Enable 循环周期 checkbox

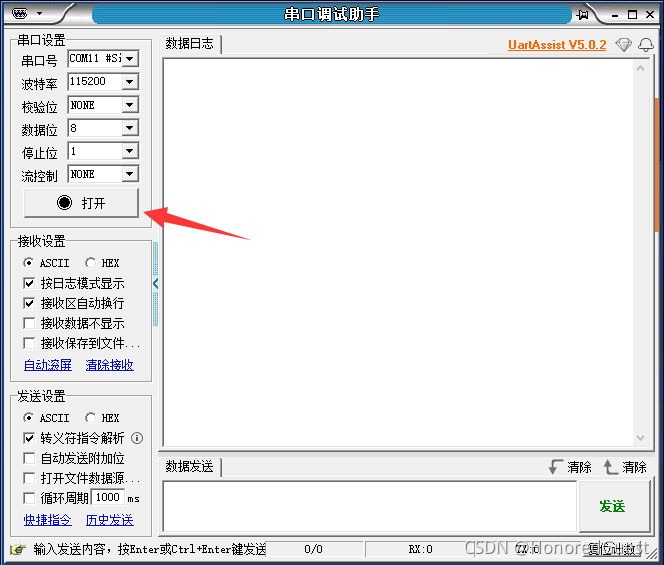pyautogui.click(x=29, y=498)
